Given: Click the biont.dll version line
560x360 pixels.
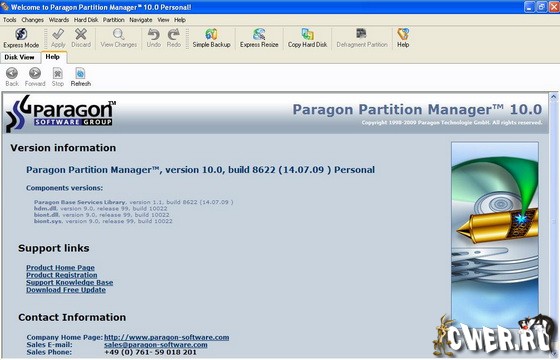Looking at the screenshot, I should pos(102,215).
